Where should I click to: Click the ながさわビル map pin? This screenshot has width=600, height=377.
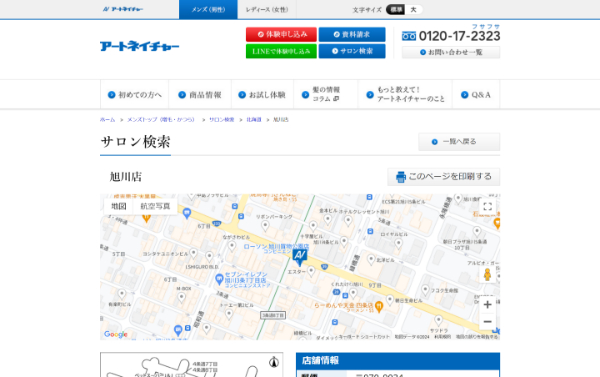(x=232, y=246)
